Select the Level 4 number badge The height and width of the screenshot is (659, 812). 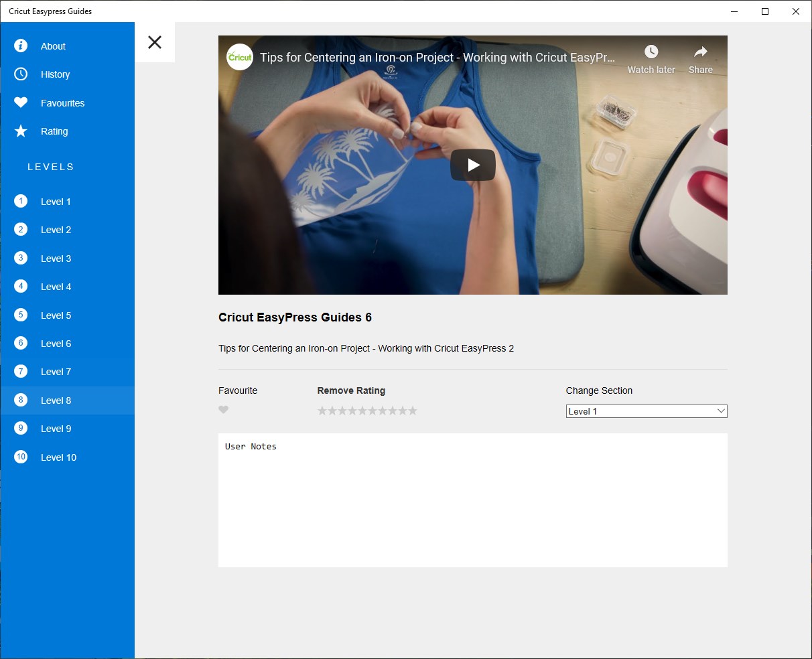21,286
